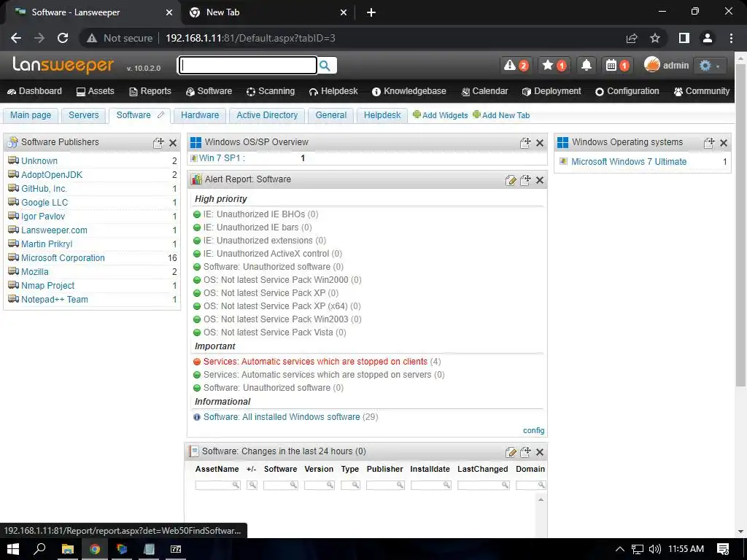Open the AdoptOpenJDK publisher link
This screenshot has height=560, width=747.
[x=52, y=175]
